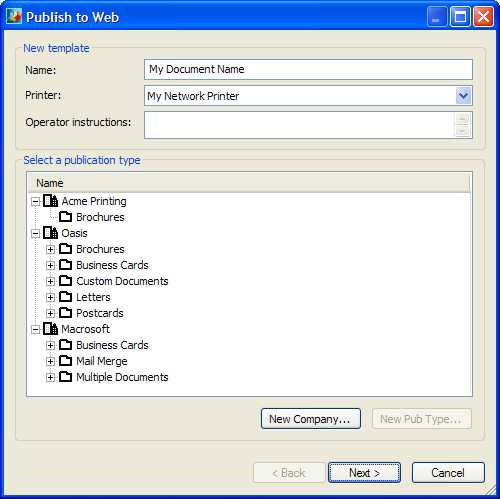The width and height of the screenshot is (500, 499).
Task: Click the folder icon beside Postcards
Action: pyautogui.click(x=65, y=313)
